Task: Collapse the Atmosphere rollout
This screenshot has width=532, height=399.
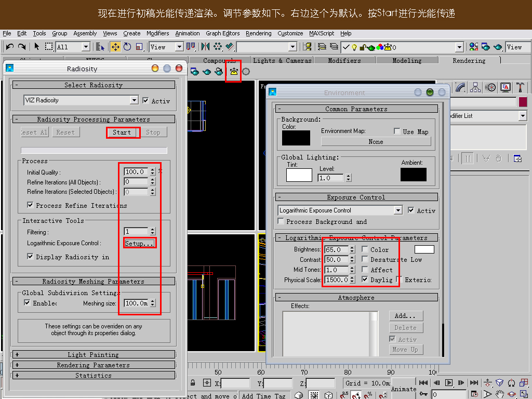Action: (356, 297)
